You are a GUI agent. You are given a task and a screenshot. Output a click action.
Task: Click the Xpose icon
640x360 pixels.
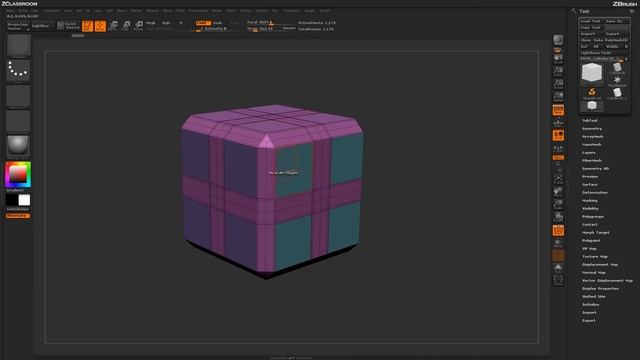tap(558, 280)
